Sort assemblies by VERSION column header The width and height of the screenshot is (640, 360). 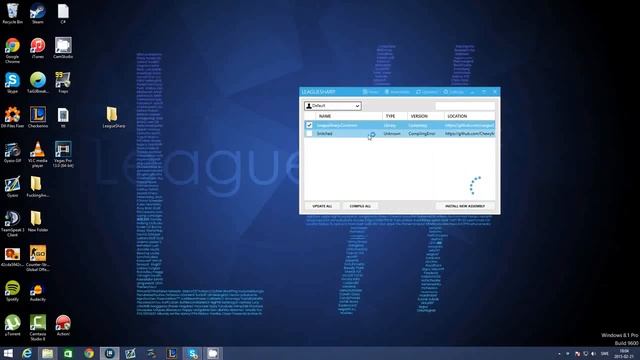(419, 116)
